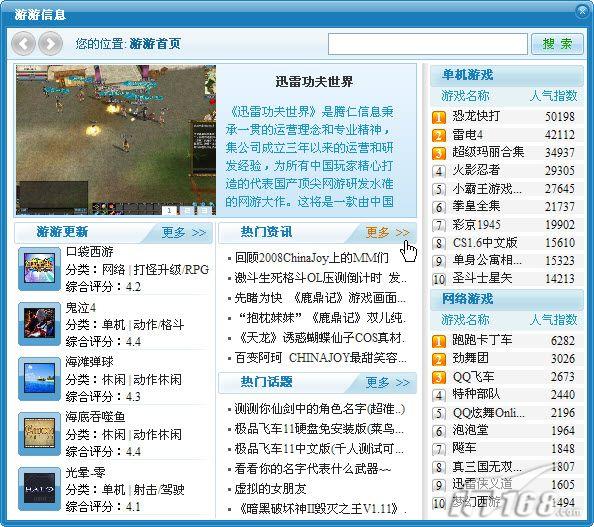
Task: Open topic 极品飞车11硬盘免安装版
Action: point(319,429)
